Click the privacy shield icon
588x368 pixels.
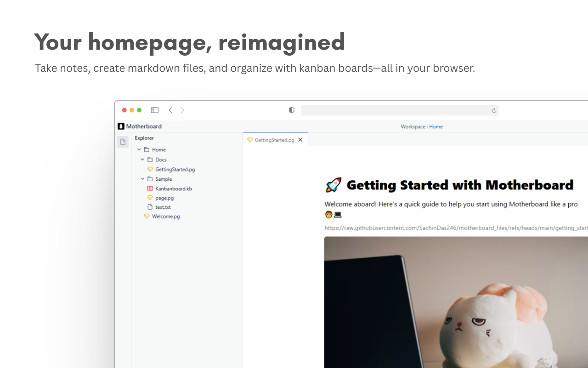click(x=291, y=110)
